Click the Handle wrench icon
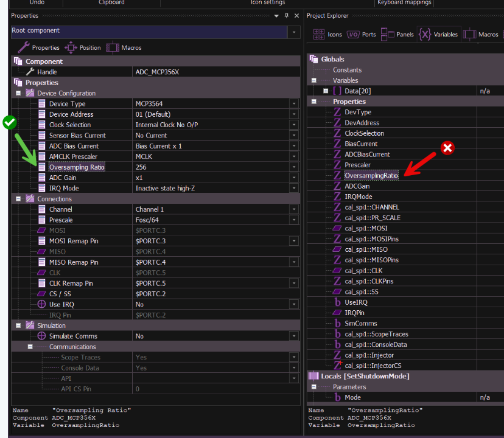The height and width of the screenshot is (438, 504). (x=30, y=72)
